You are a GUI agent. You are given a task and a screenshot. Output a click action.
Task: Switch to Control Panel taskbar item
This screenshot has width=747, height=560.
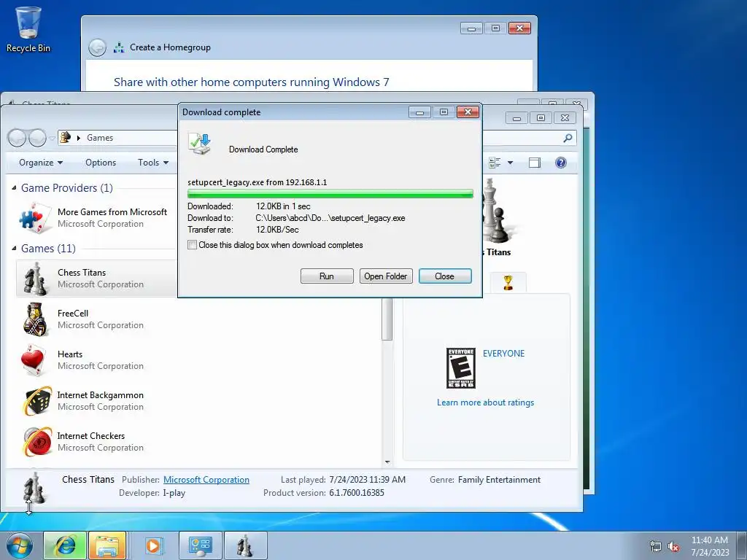(x=200, y=545)
